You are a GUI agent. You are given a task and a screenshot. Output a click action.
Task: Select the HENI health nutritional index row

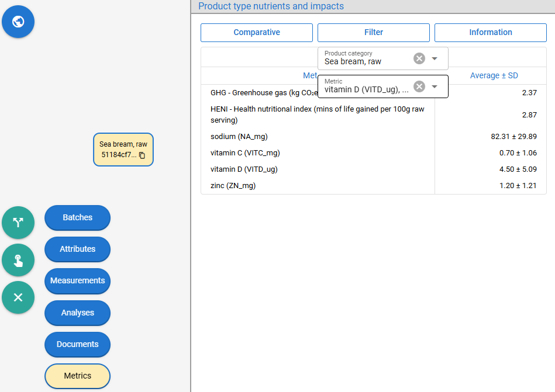(374, 115)
